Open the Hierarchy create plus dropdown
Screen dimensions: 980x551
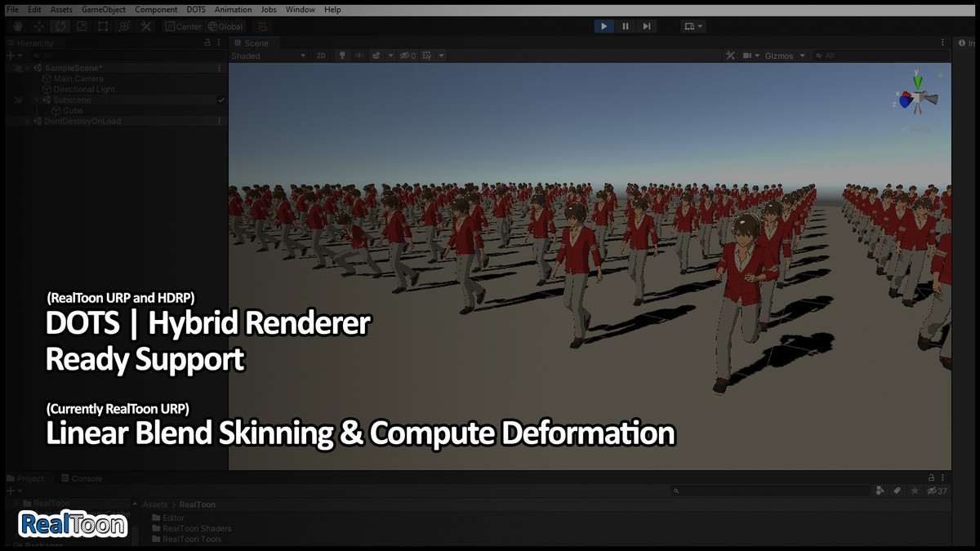pyautogui.click(x=14, y=56)
